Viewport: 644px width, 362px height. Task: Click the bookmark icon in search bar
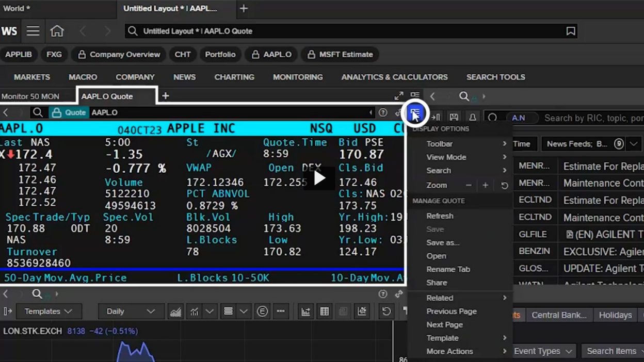click(570, 31)
